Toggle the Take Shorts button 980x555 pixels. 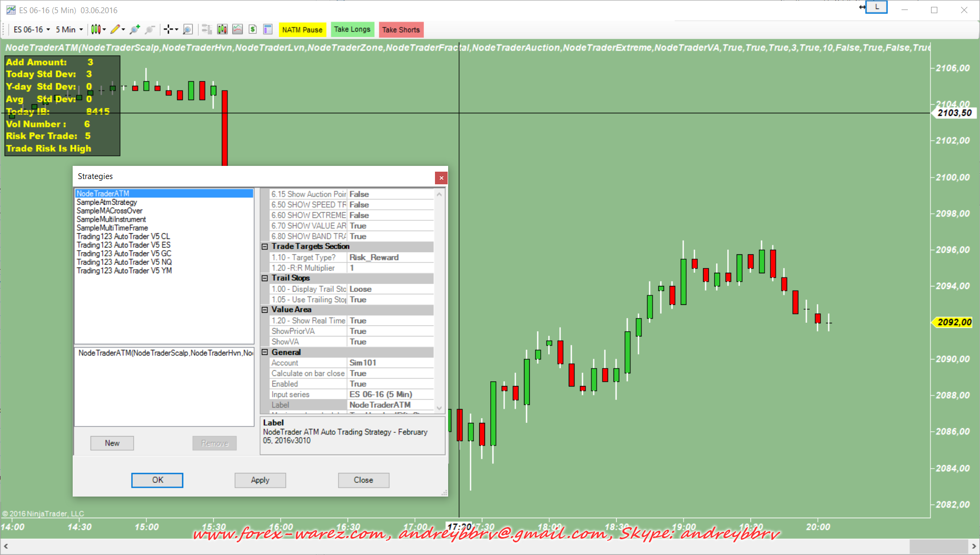[401, 30]
